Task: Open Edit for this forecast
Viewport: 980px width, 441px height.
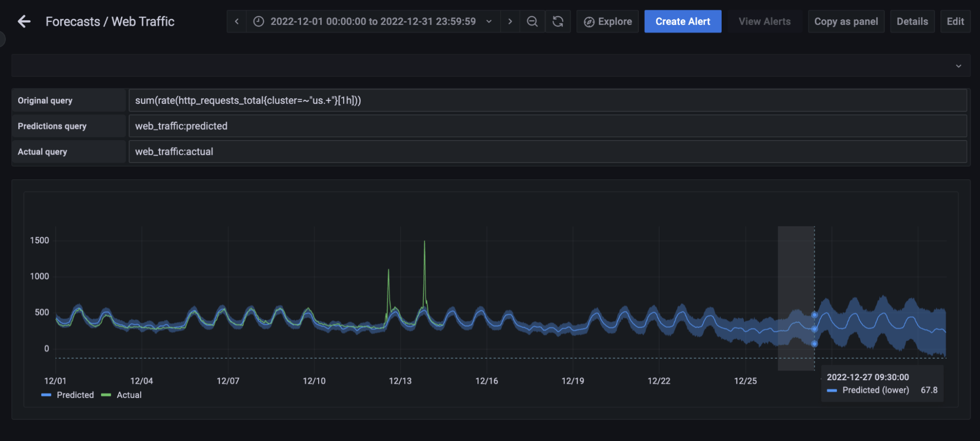Action: pyautogui.click(x=955, y=22)
